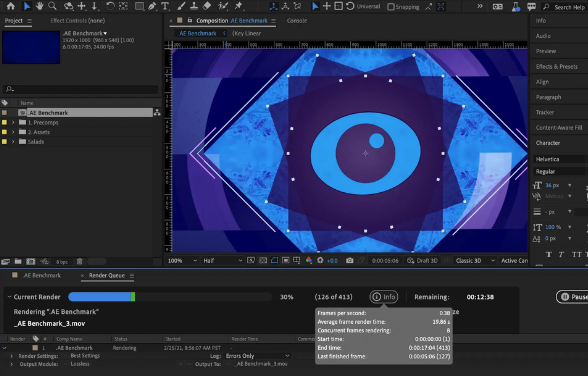
Task: Open the 100% magnification dropdown
Action: 182,261
